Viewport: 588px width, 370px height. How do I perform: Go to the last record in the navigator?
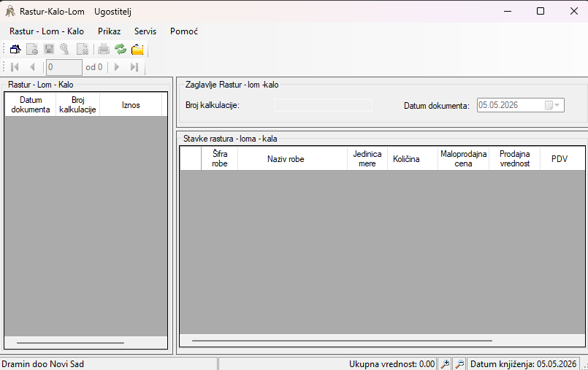coord(134,67)
